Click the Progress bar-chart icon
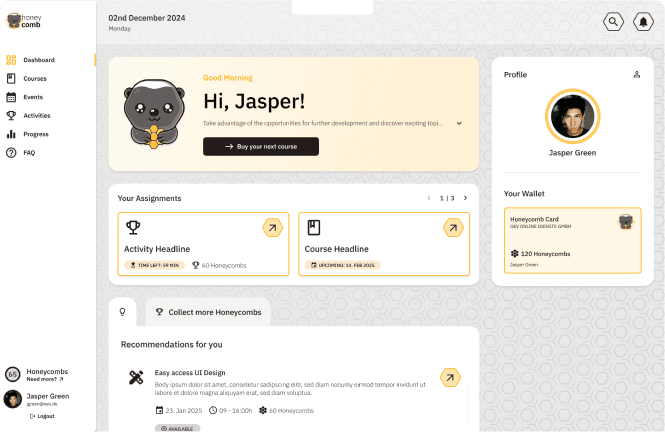 (x=11, y=134)
